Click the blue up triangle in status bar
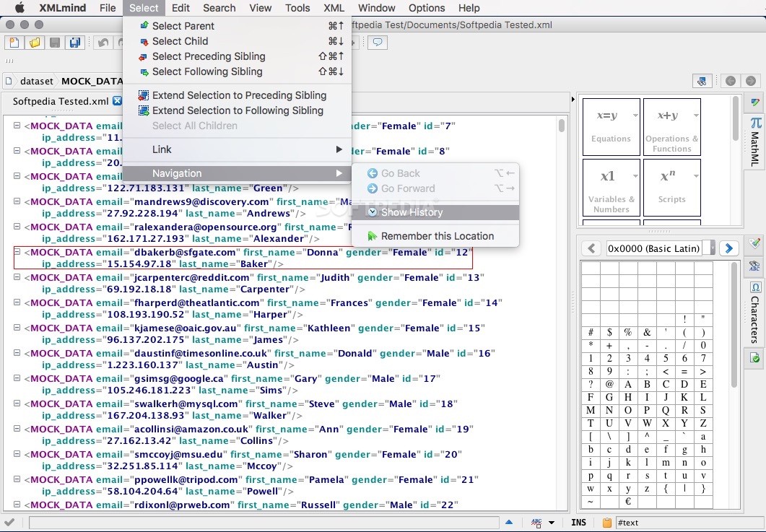 pyautogui.click(x=509, y=522)
